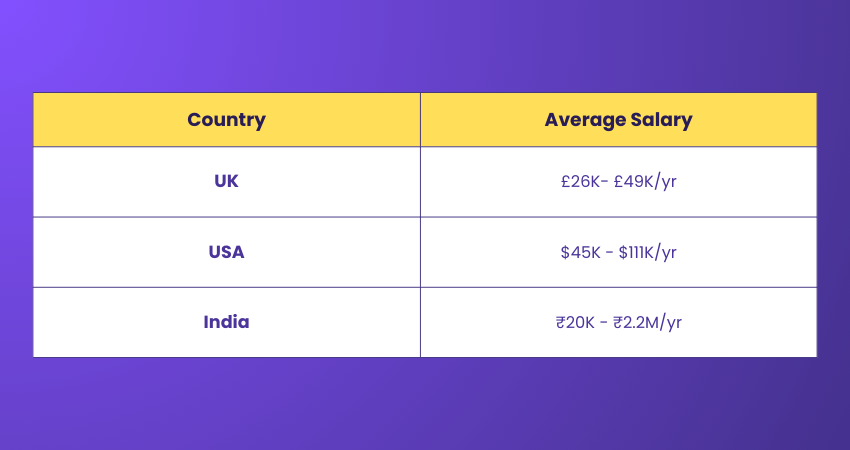Viewport: 850px width, 450px height.
Task: Click the UK row label
Action: point(227,181)
